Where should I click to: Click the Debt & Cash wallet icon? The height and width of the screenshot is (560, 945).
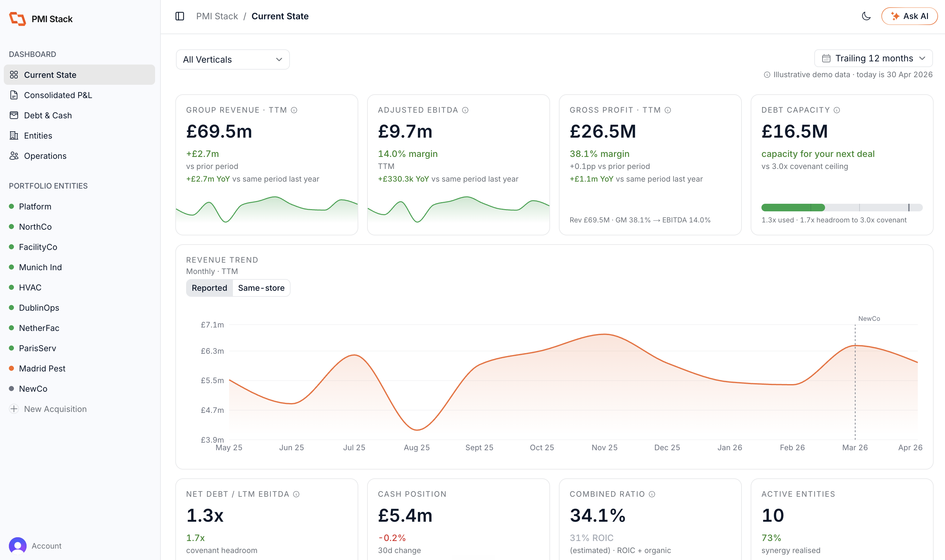14,115
